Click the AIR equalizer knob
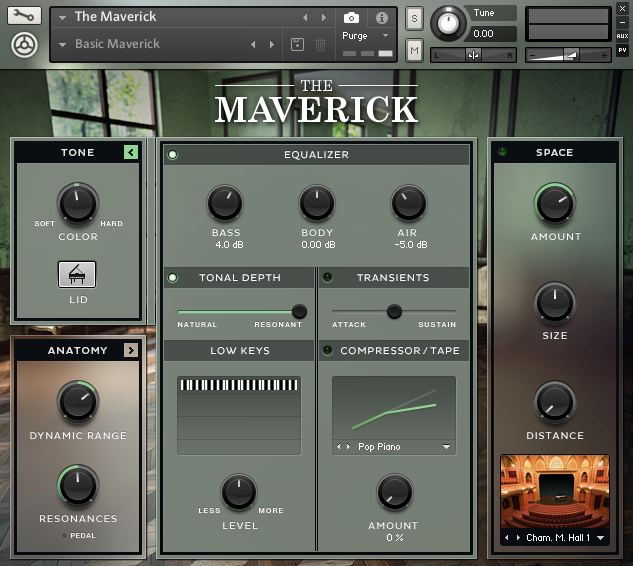The image size is (633, 566). 409,203
